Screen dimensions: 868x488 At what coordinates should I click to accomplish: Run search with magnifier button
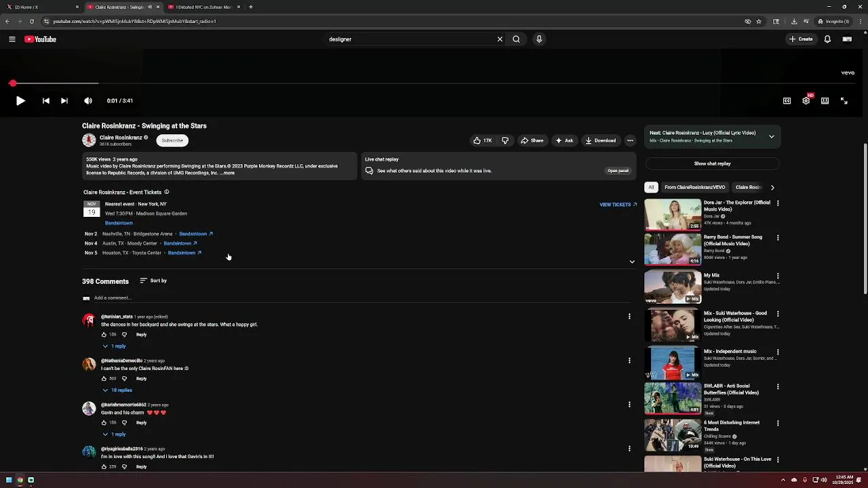click(516, 39)
